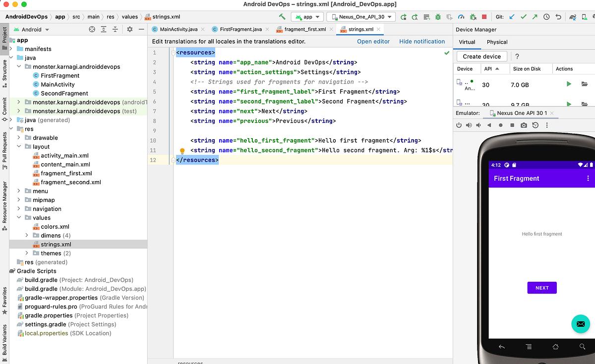Push commits using Git up-arrow icon
This screenshot has width=595, height=364.
click(534, 16)
